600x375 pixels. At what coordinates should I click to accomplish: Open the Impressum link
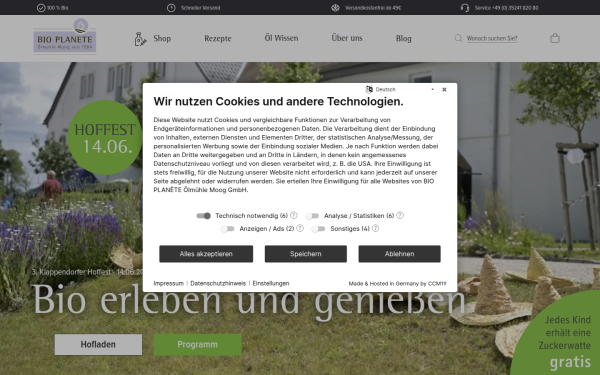point(169,284)
